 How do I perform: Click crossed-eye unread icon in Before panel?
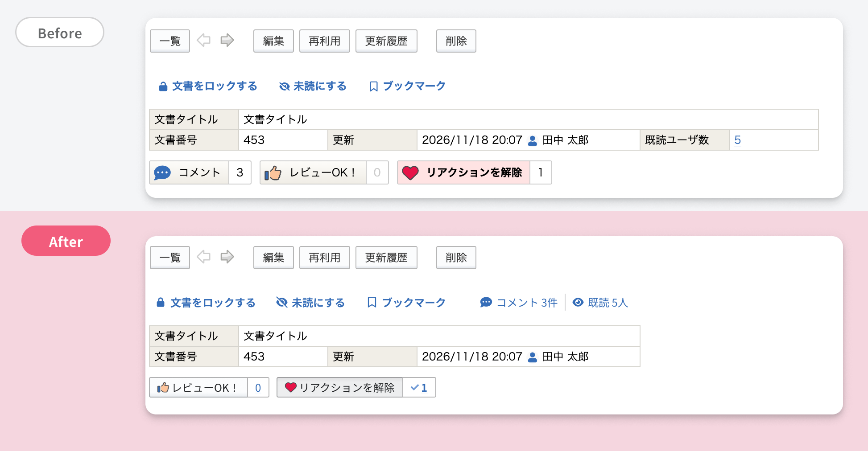point(284,86)
